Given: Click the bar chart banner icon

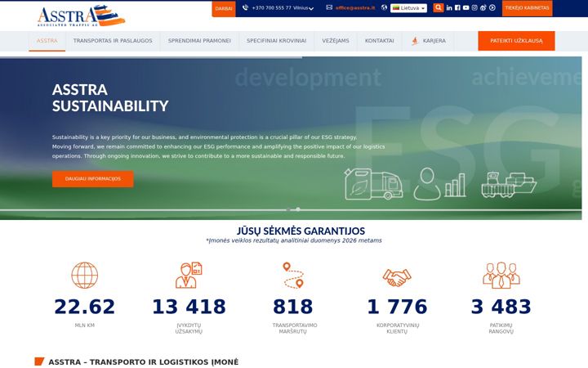Looking at the screenshot, I should point(455,185).
